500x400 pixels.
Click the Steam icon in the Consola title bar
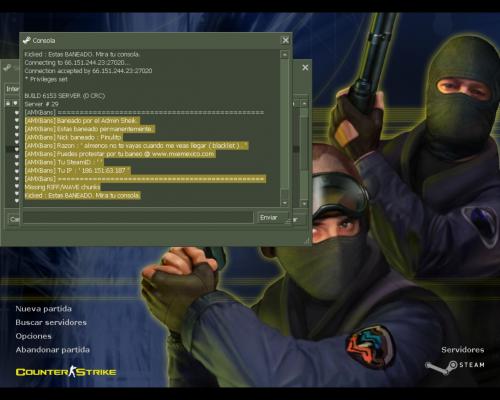(x=27, y=40)
